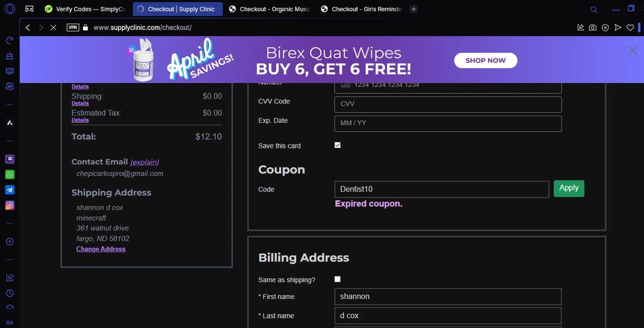Focus the CVV Code field

click(448, 104)
